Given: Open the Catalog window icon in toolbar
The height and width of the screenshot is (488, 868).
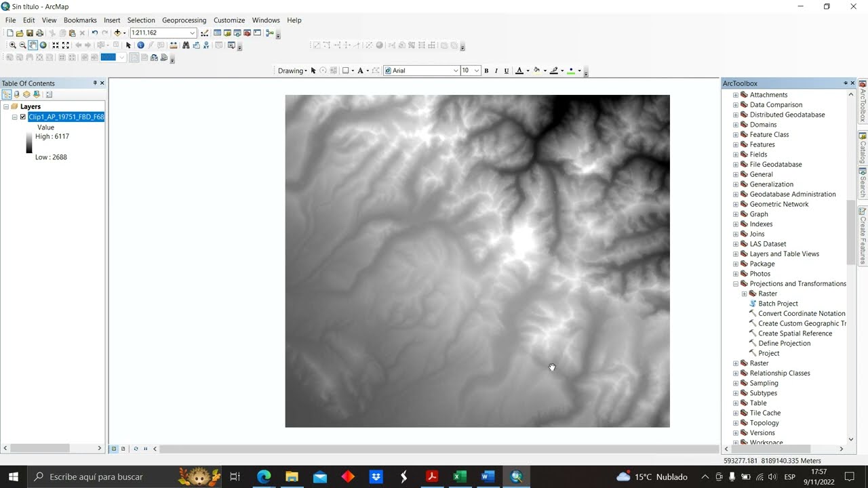Looking at the screenshot, I should click(227, 33).
